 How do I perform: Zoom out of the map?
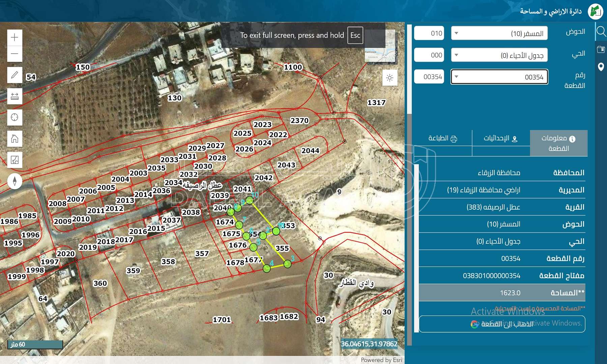point(15,54)
